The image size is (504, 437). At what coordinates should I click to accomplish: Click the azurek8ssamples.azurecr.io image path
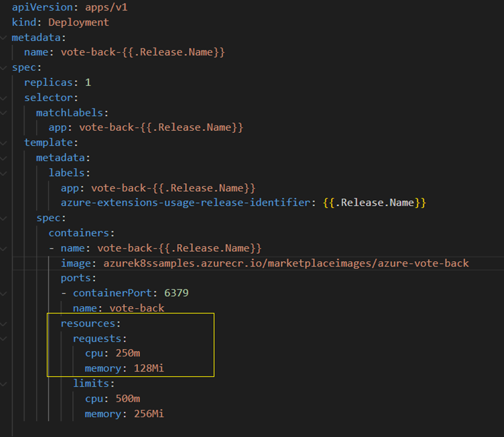coord(286,263)
